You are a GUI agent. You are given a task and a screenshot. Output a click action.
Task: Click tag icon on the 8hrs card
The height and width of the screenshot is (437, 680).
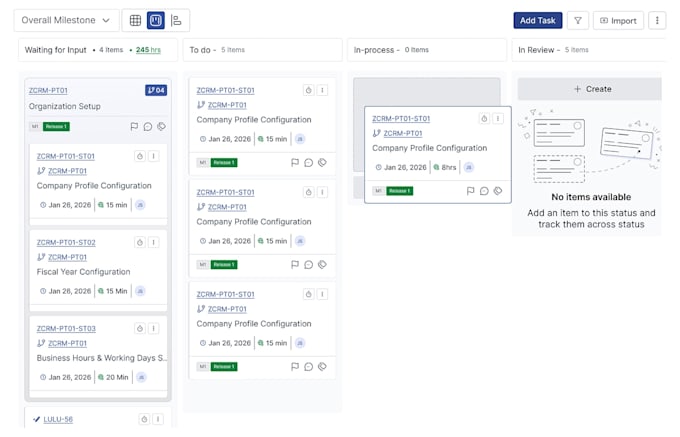tap(498, 191)
